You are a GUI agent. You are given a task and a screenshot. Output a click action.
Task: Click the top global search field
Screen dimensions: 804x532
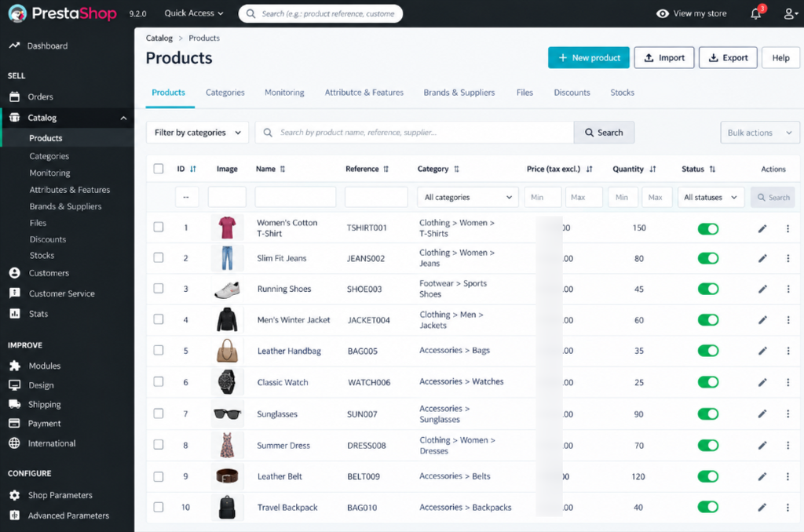coord(320,14)
